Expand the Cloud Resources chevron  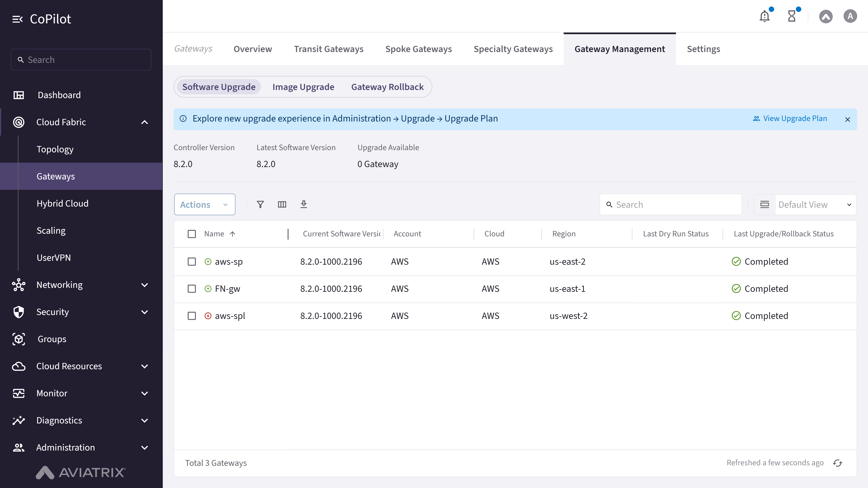[x=145, y=366]
